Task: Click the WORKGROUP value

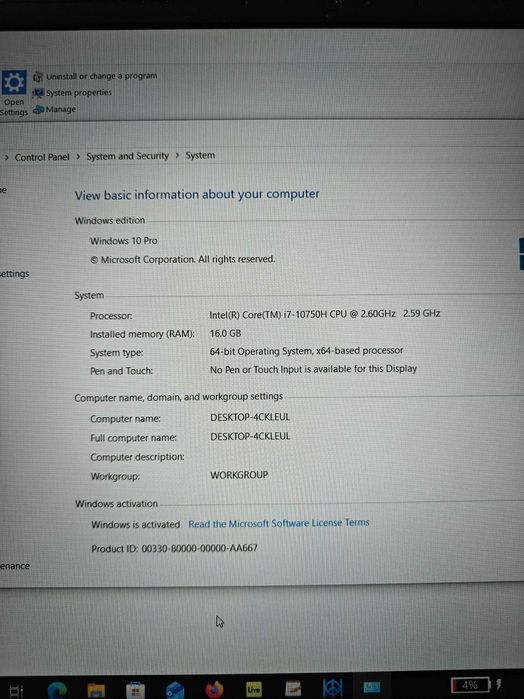Action: [239, 475]
